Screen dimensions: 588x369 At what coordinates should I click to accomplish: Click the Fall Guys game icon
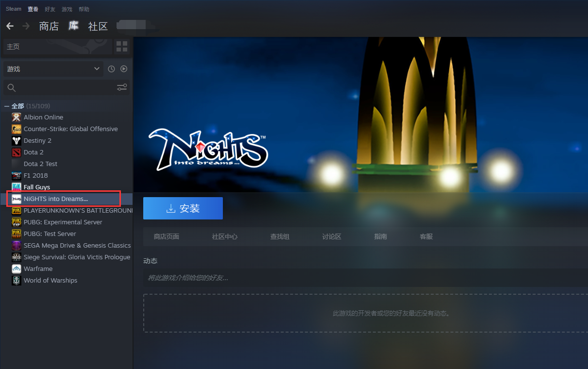pyautogui.click(x=17, y=187)
